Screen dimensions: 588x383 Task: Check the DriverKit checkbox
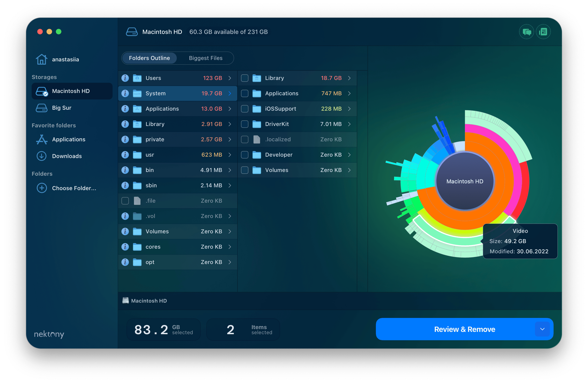[x=245, y=124]
